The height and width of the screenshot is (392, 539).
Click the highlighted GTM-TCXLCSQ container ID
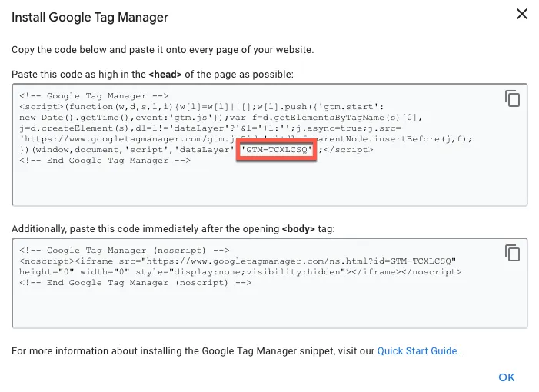coord(277,150)
